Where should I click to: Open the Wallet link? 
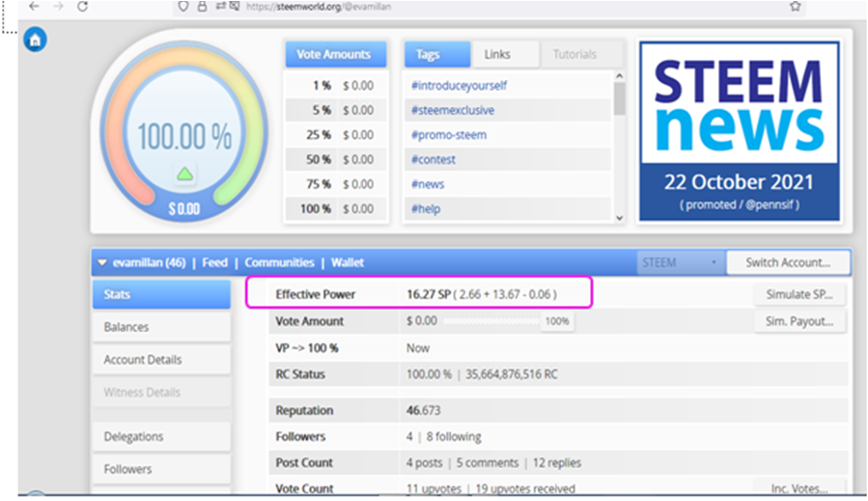pos(348,263)
